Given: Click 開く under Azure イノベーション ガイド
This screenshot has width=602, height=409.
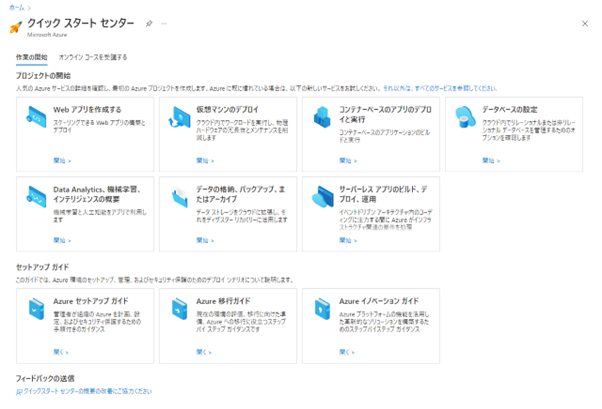Looking at the screenshot, I should pyautogui.click(x=347, y=352).
